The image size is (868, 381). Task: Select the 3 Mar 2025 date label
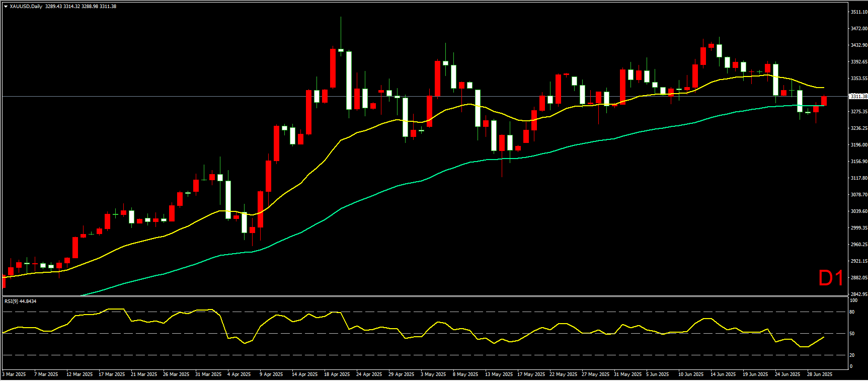pyautogui.click(x=14, y=374)
